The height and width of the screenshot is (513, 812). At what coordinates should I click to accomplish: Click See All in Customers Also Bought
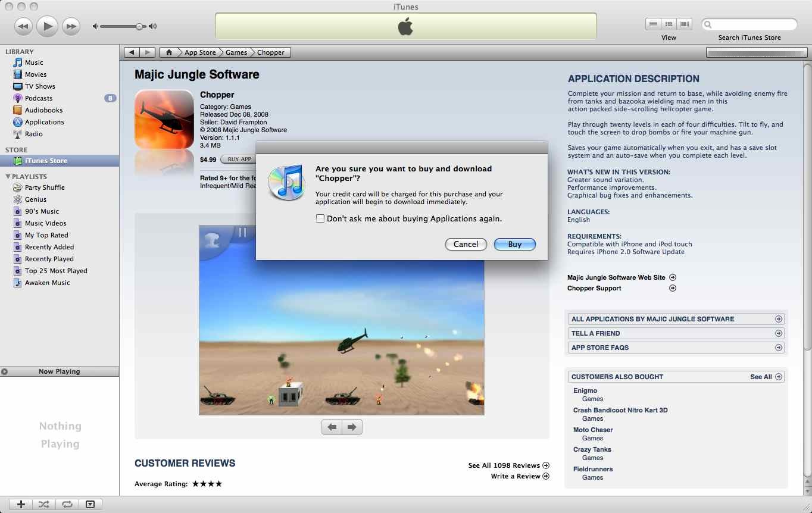pyautogui.click(x=766, y=377)
